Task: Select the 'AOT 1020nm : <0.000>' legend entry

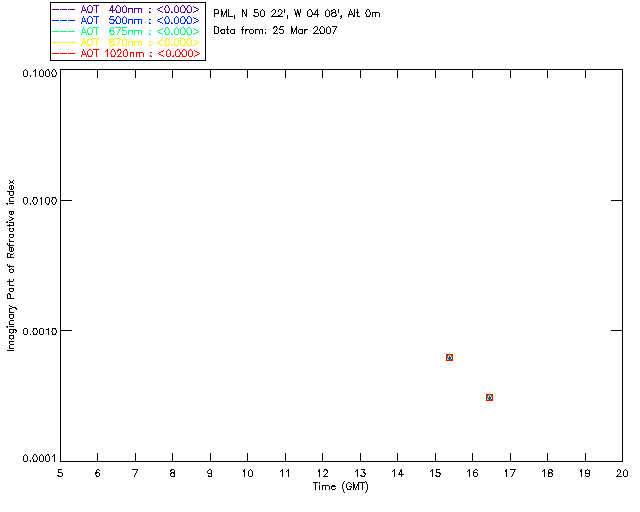Action: click(126, 53)
